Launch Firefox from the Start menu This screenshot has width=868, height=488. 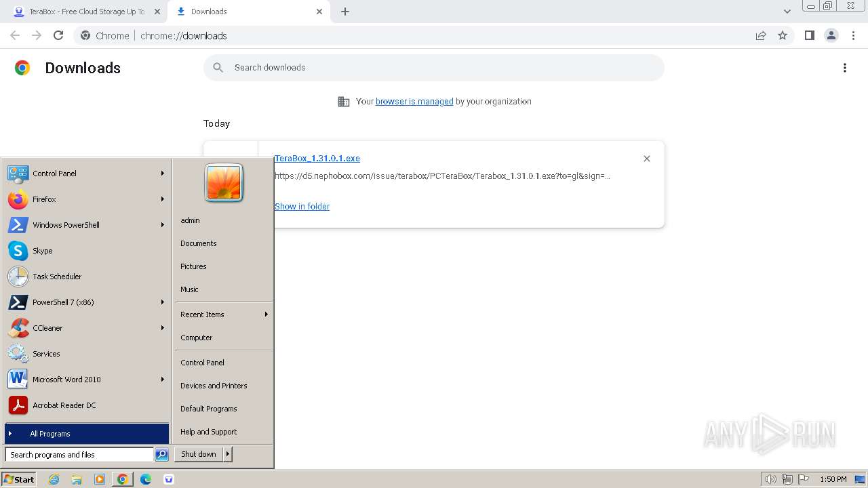tap(86, 199)
